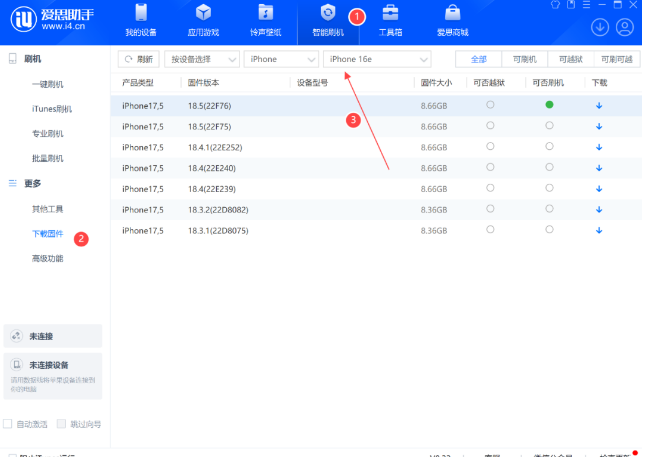Click the 更多 sidebar section header
This screenshot has width=646, height=457.
coord(32,183)
